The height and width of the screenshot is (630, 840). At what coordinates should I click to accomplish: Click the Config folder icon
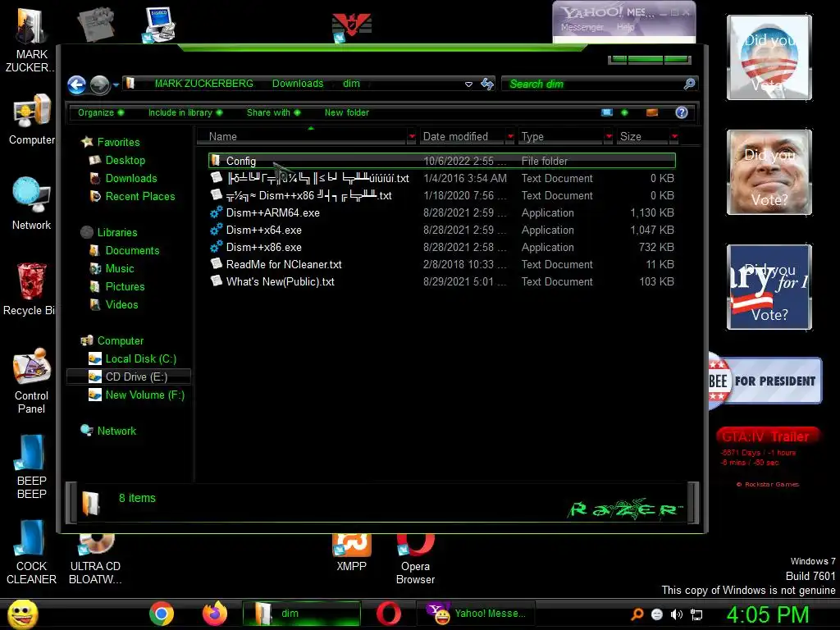click(x=216, y=160)
